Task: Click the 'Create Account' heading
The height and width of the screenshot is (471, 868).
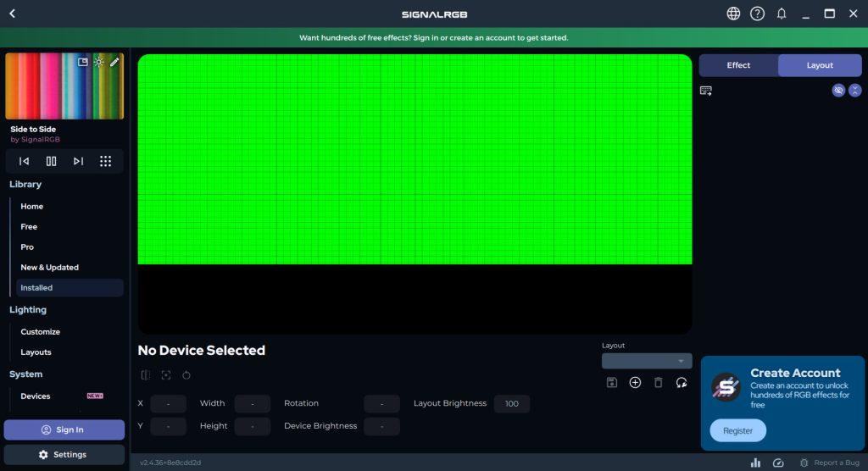Action: pyautogui.click(x=795, y=373)
